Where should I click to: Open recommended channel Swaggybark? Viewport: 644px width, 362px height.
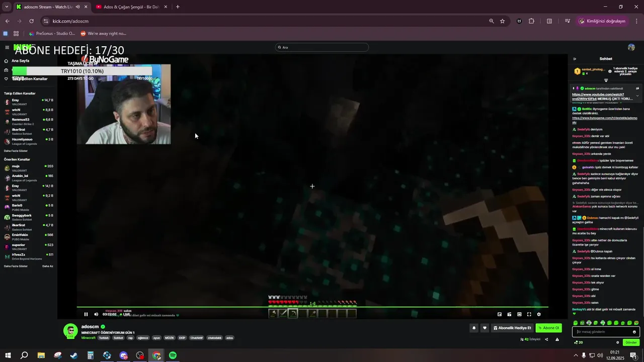tap(28, 217)
